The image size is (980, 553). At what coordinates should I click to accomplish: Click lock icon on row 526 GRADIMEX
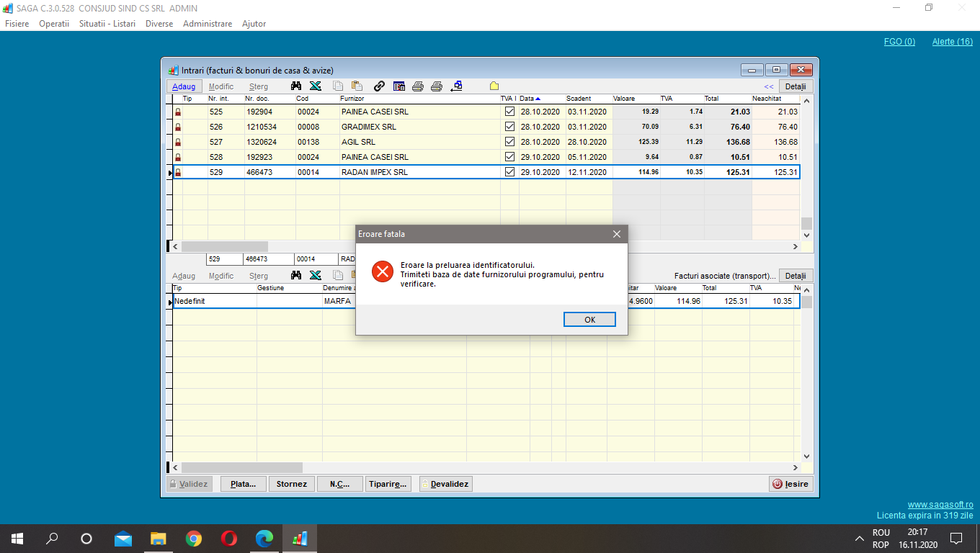(x=178, y=127)
